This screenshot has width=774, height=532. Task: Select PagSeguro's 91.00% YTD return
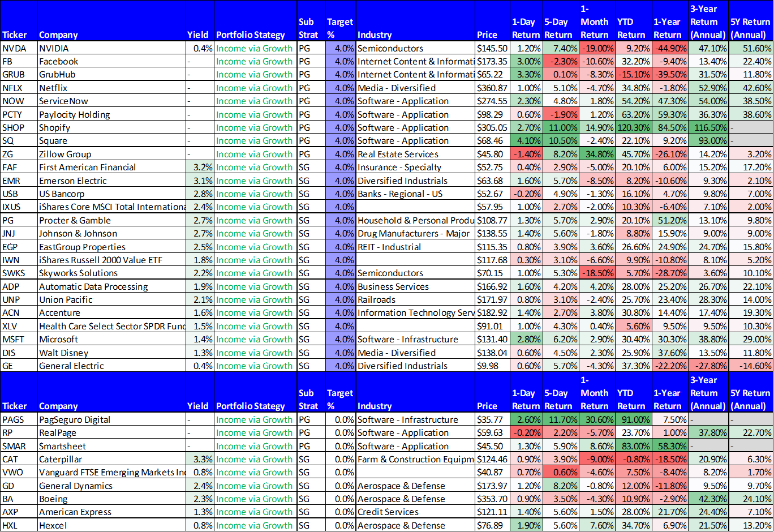click(634, 419)
